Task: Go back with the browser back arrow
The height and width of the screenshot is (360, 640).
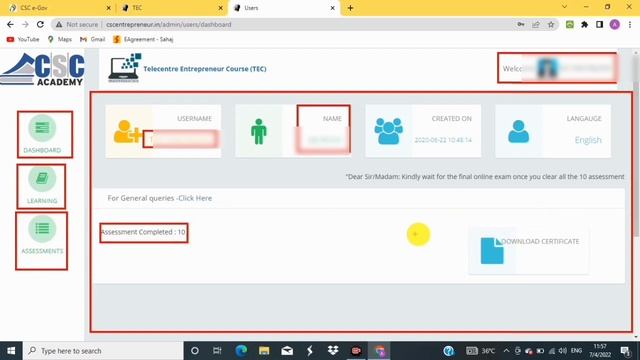Action: 10,24
